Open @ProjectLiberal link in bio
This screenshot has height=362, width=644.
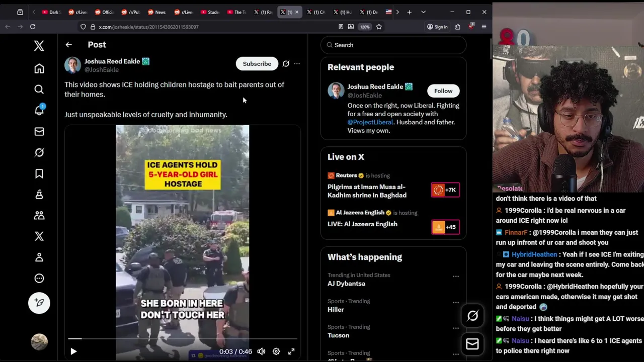click(x=370, y=122)
